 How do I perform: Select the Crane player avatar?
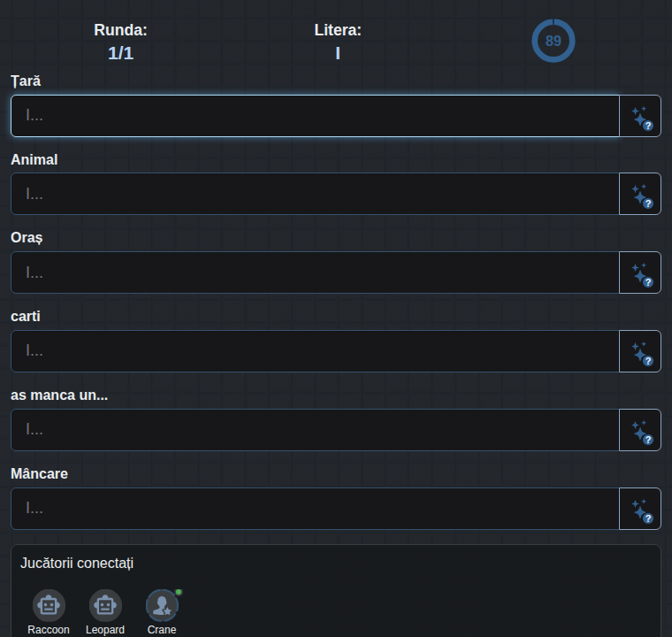(162, 605)
